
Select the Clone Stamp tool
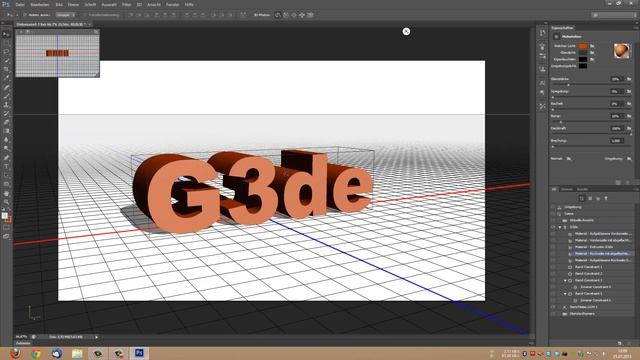(6, 105)
